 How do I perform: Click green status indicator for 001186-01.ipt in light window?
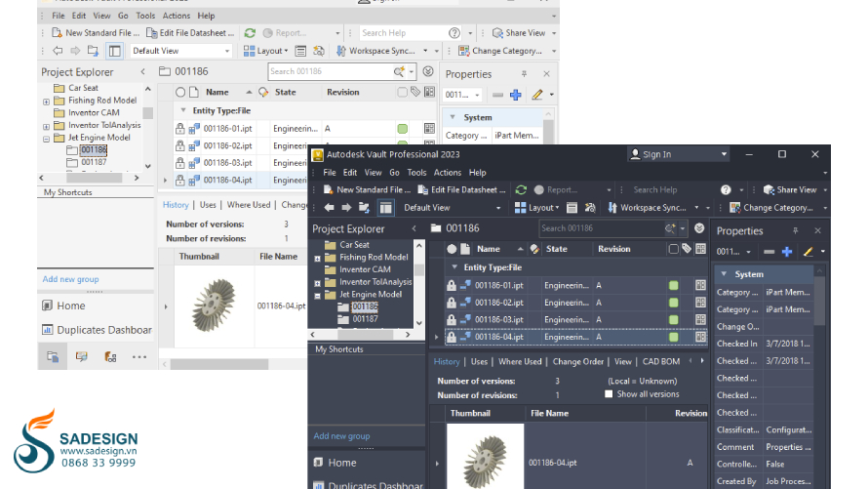403,129
